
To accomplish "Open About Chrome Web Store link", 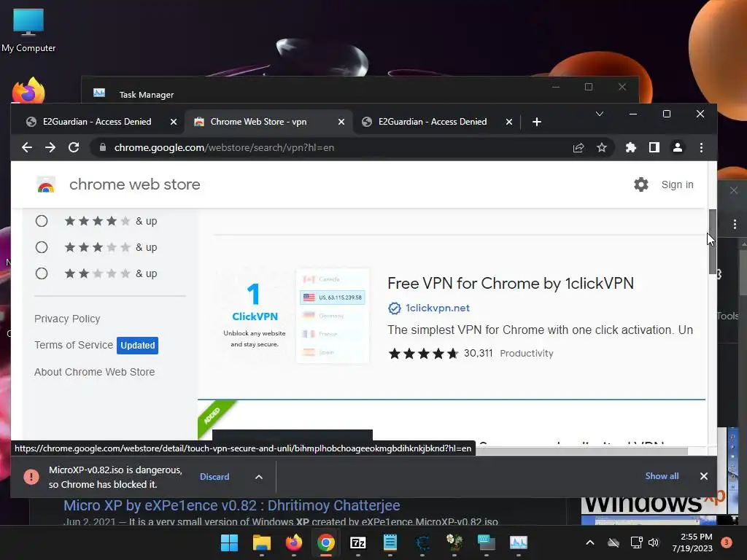I will [94, 372].
